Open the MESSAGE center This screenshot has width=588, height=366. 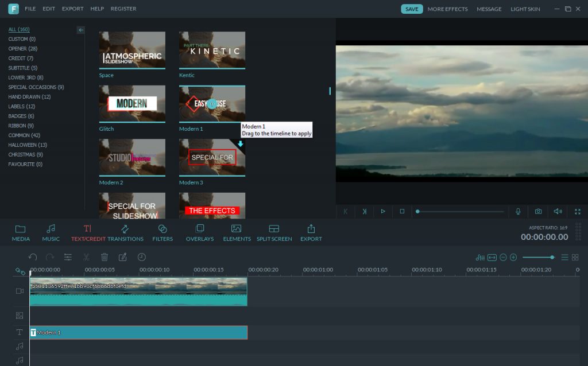pos(489,9)
